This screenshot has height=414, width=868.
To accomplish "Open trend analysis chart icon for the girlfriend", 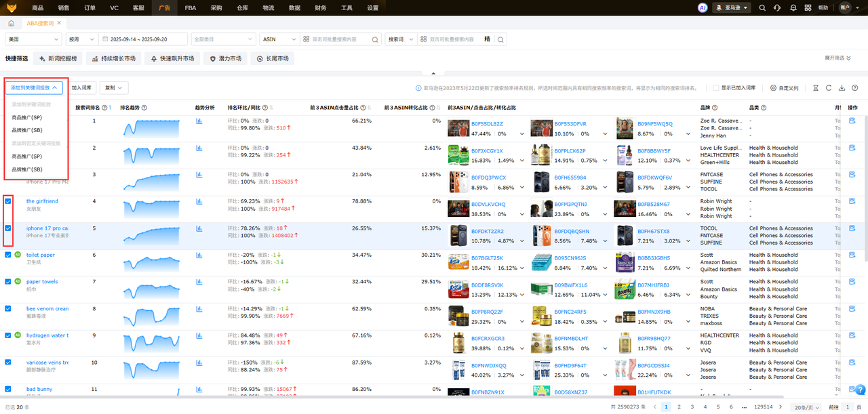I will [199, 201].
